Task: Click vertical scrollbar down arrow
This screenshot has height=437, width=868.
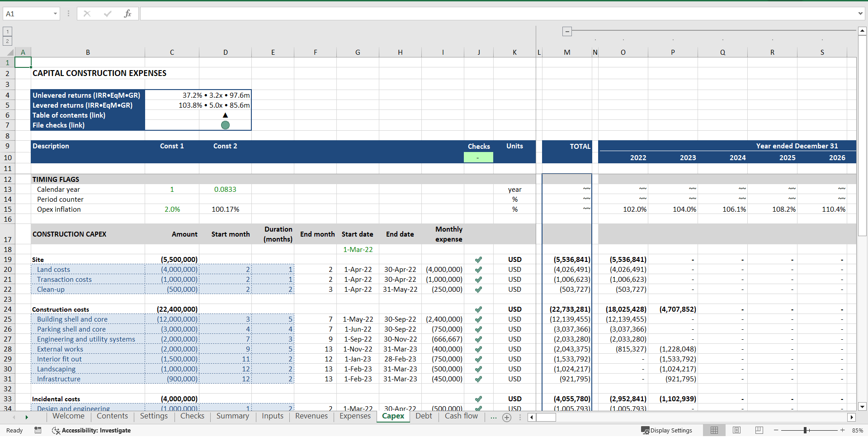Action: pyautogui.click(x=862, y=407)
